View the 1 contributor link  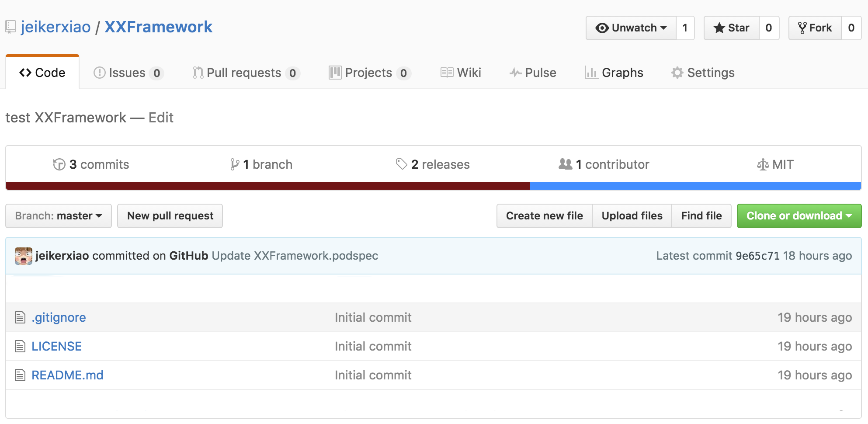[x=604, y=164]
